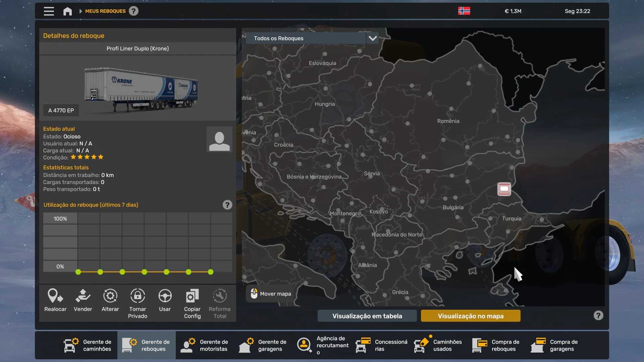Toggle Tornar Privado lock option
Viewport: 644px width, 362px height.
[x=138, y=296]
